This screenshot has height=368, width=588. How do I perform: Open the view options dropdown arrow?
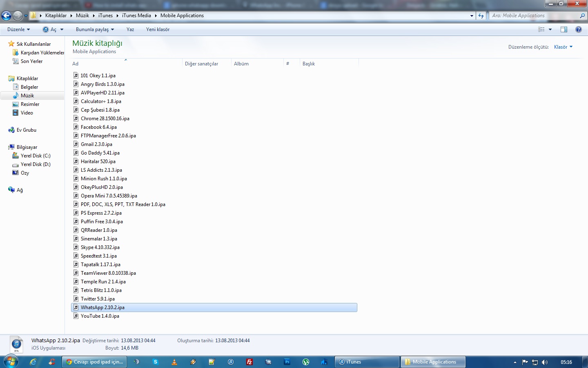[550, 29]
